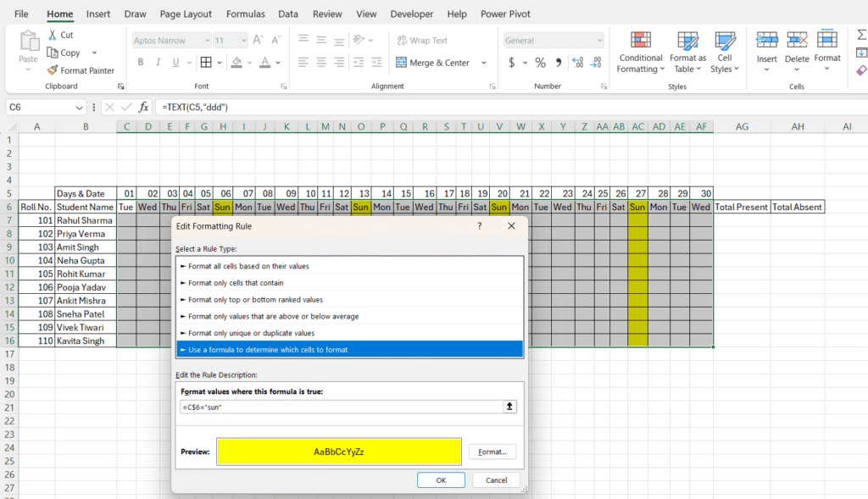
Task: Open Font settings dialog launcher
Action: pos(283,86)
